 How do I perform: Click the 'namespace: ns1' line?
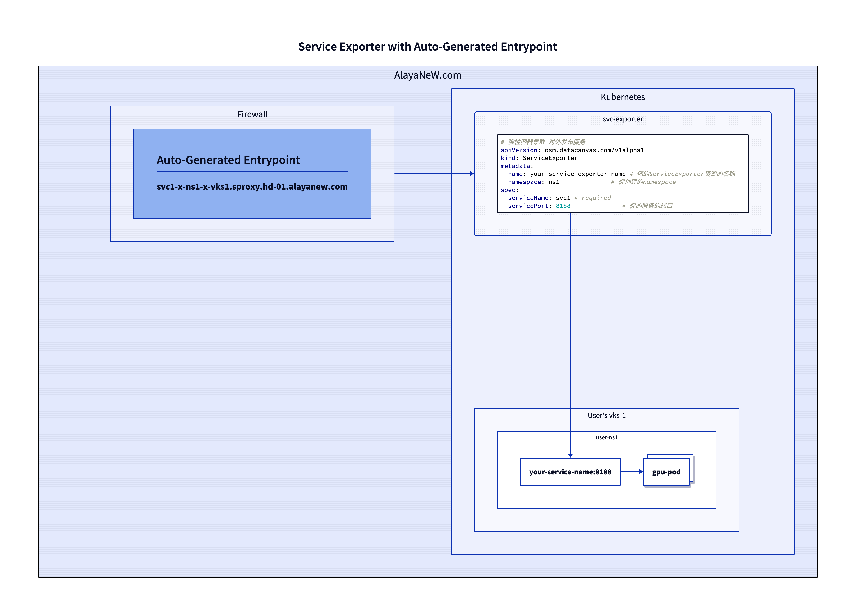click(x=533, y=182)
